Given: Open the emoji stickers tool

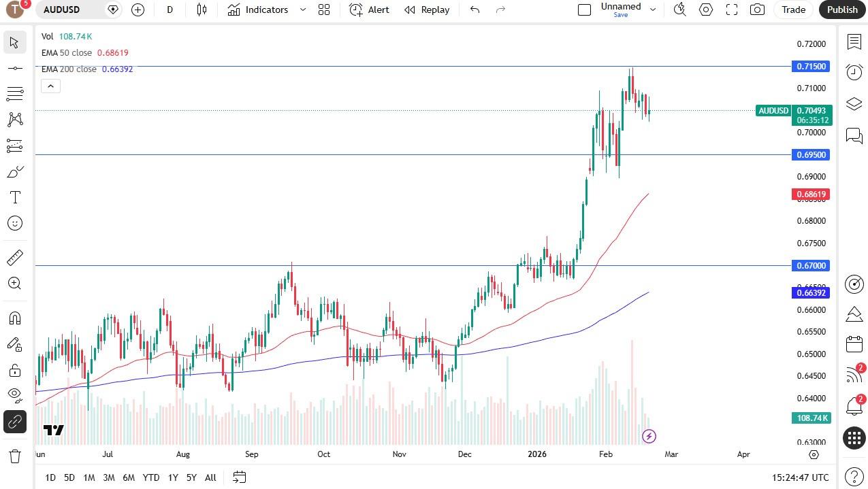Looking at the screenshot, I should [x=15, y=223].
